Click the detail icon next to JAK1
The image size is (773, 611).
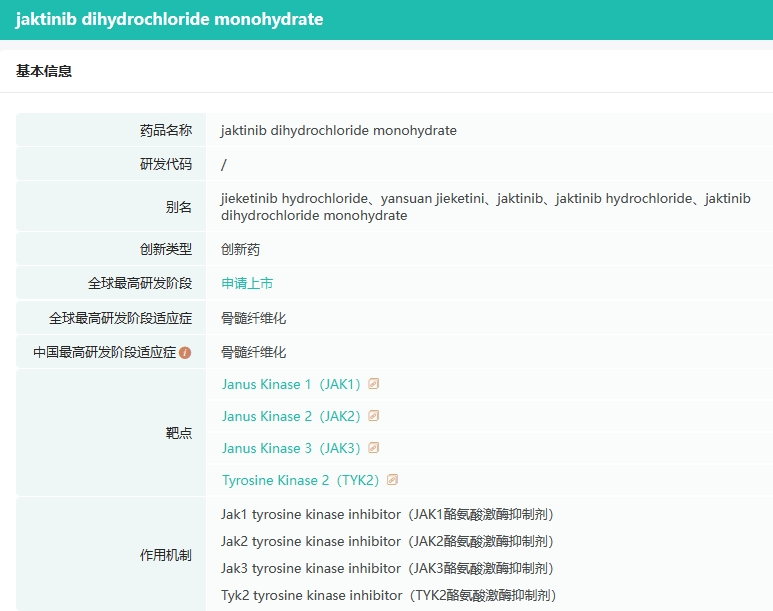click(374, 384)
